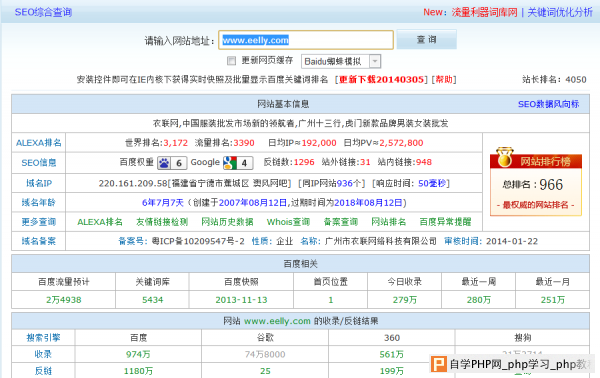Click the 站内链接 value 948
Image resolution: width=600 pixels, height=378 pixels.
pyautogui.click(x=424, y=162)
